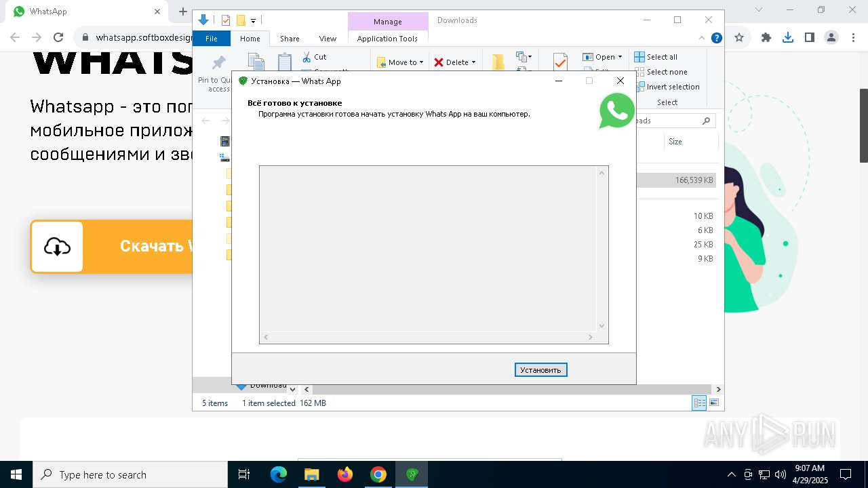The image size is (868, 488).
Task: Click WhatsApp logo in installer header
Action: click(x=617, y=111)
